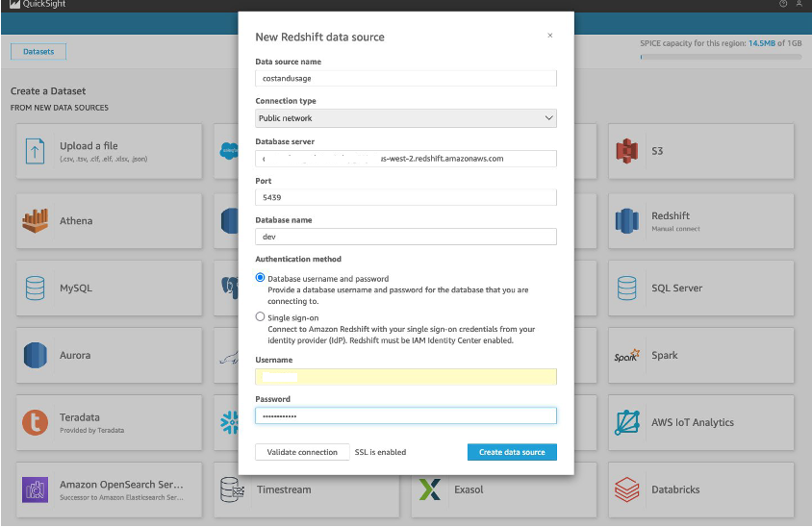The image size is (812, 527).
Task: Click the SSL is enabled text
Action: click(x=380, y=452)
